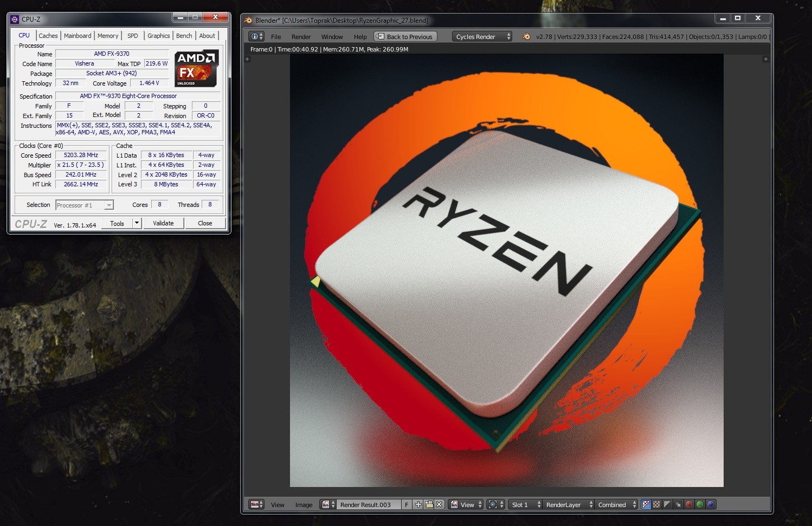Maximize the Blender window

tap(737, 18)
